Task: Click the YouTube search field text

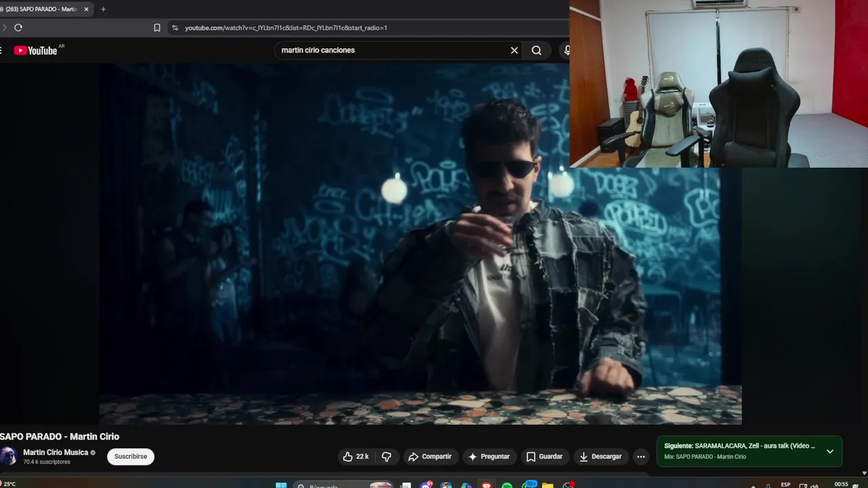Action: point(318,50)
